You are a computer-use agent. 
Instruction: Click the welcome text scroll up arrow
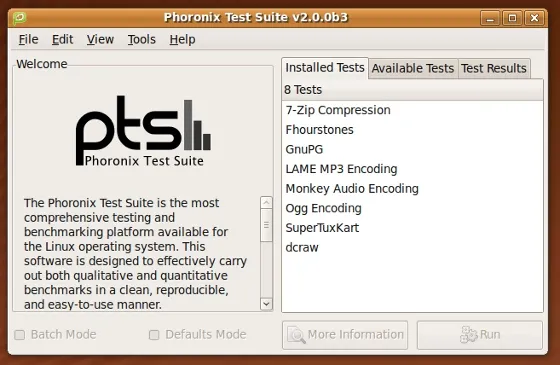(x=266, y=203)
